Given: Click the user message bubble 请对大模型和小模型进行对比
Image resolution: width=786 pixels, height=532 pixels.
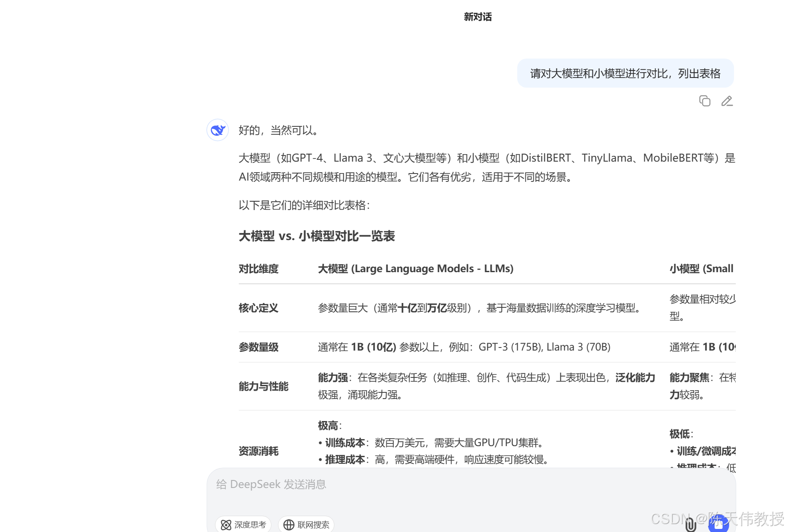Looking at the screenshot, I should (625, 73).
